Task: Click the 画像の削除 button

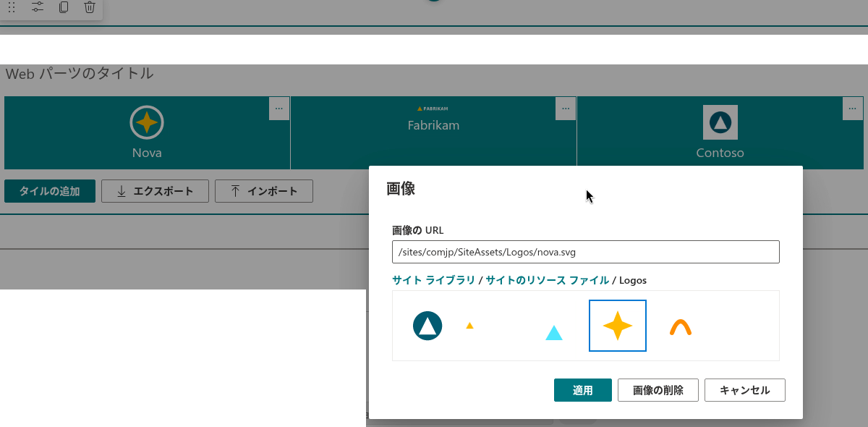Action: click(658, 390)
